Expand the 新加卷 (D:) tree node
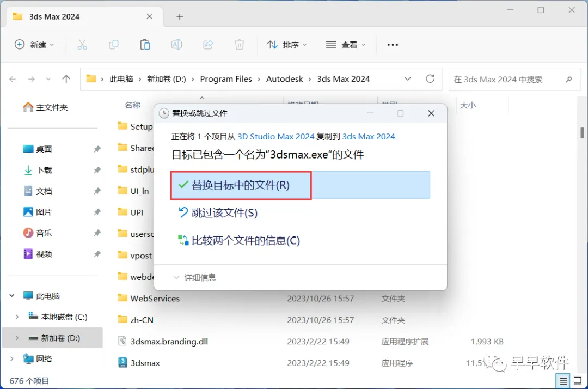This screenshot has width=588, height=389. 17,338
